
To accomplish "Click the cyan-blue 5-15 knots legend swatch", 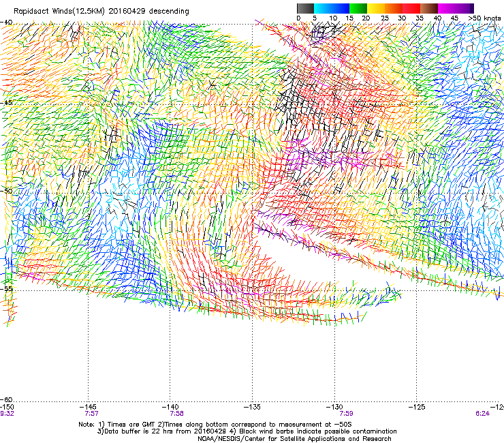I will click(332, 8).
